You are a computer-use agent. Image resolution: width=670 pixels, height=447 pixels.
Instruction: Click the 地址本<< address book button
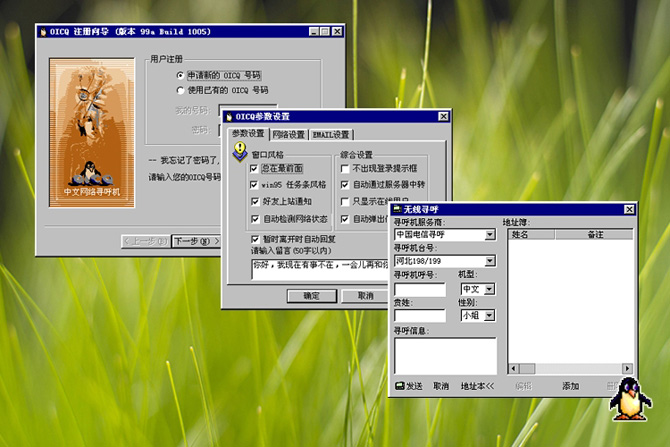pos(477,385)
